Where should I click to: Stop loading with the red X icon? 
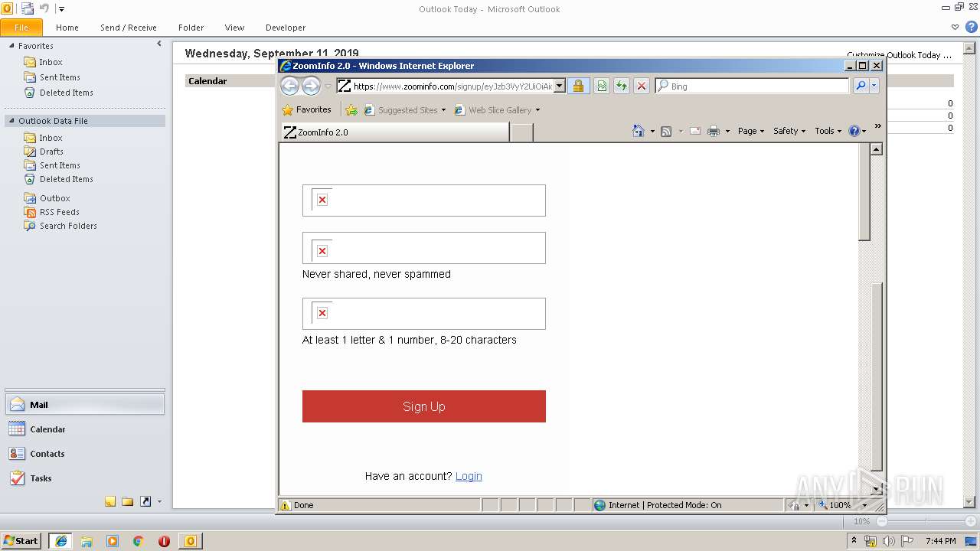coord(642,86)
